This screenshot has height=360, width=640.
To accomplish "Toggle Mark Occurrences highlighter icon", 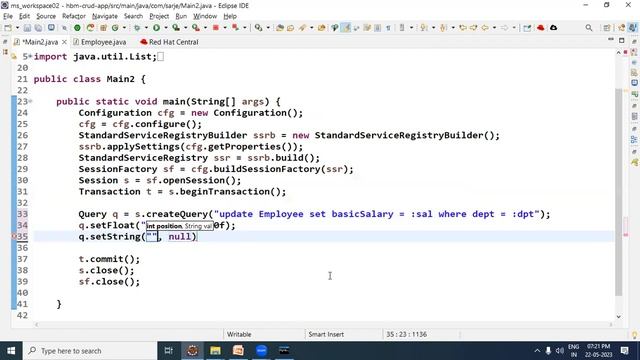I will 346,28.
